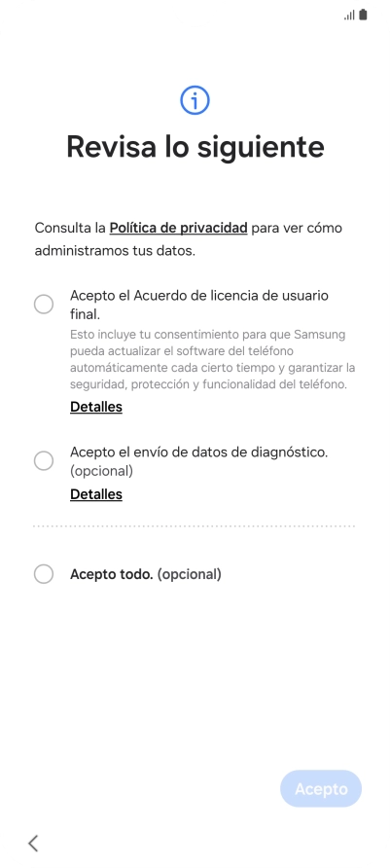Open the Política de privacidad link

[178, 228]
